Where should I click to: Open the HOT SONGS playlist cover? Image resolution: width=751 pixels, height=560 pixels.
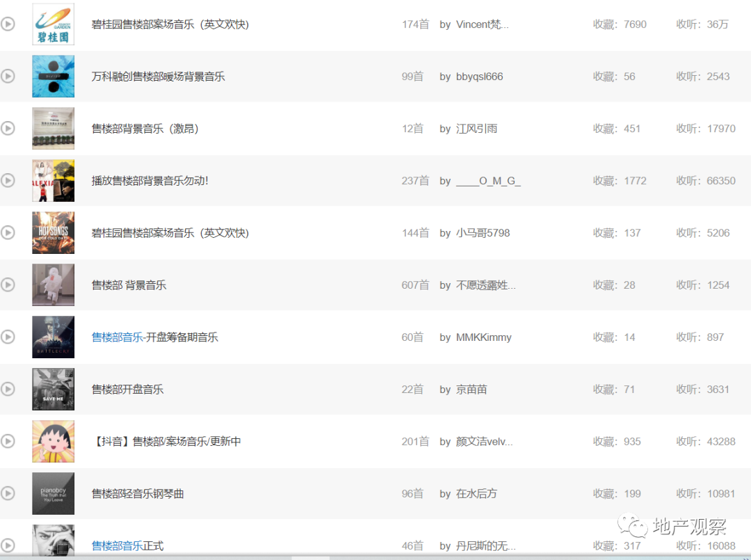[53, 232]
